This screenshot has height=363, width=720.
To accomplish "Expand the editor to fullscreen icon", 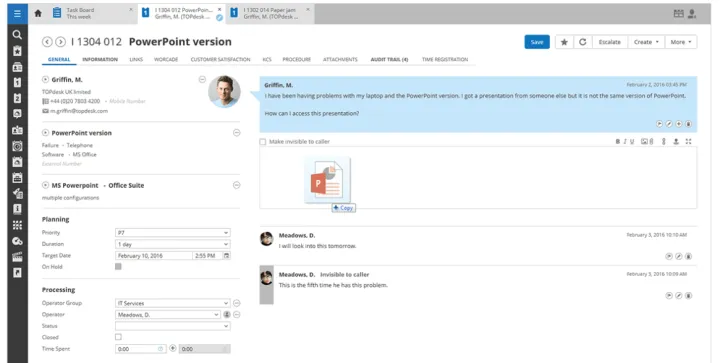I will click(688, 142).
